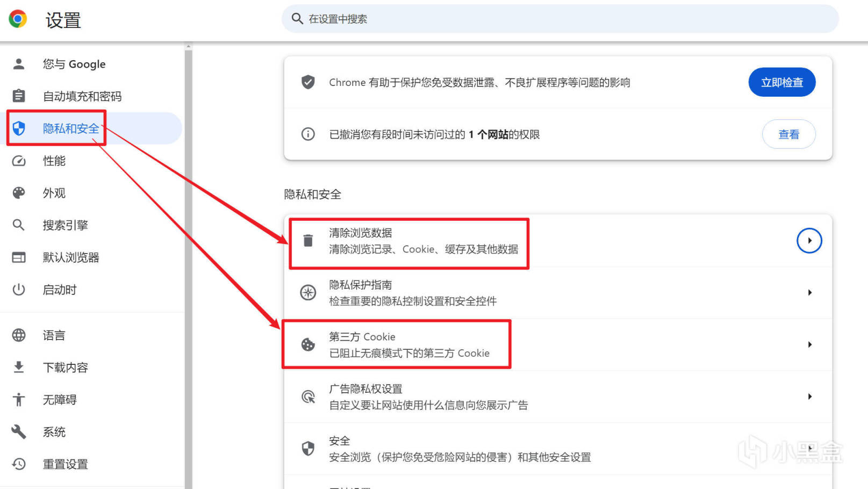Open the 隐私保护指南 row

[558, 292]
